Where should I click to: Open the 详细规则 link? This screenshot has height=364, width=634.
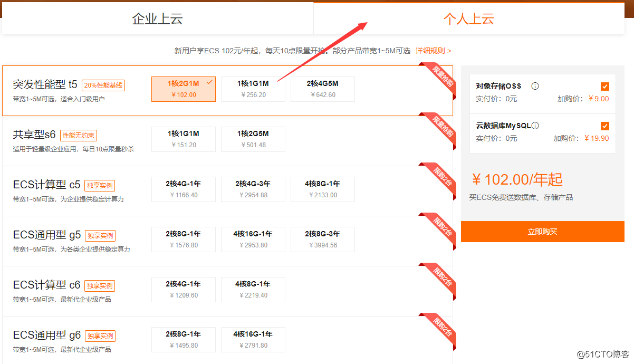tap(433, 51)
